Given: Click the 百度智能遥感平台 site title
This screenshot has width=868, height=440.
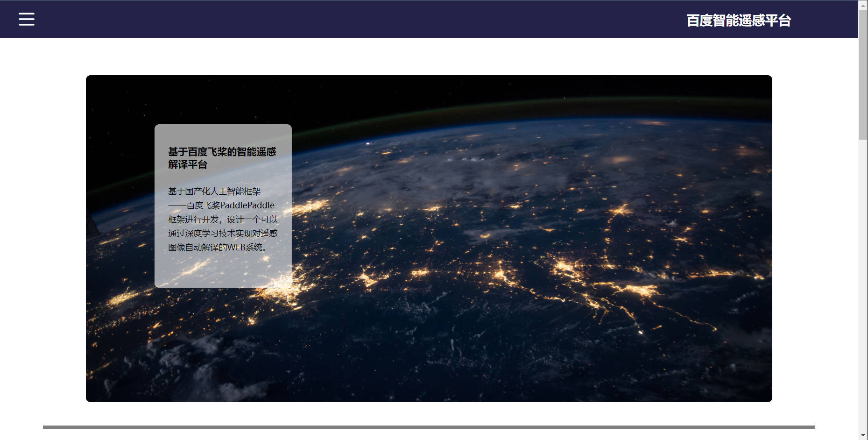Looking at the screenshot, I should point(738,21).
